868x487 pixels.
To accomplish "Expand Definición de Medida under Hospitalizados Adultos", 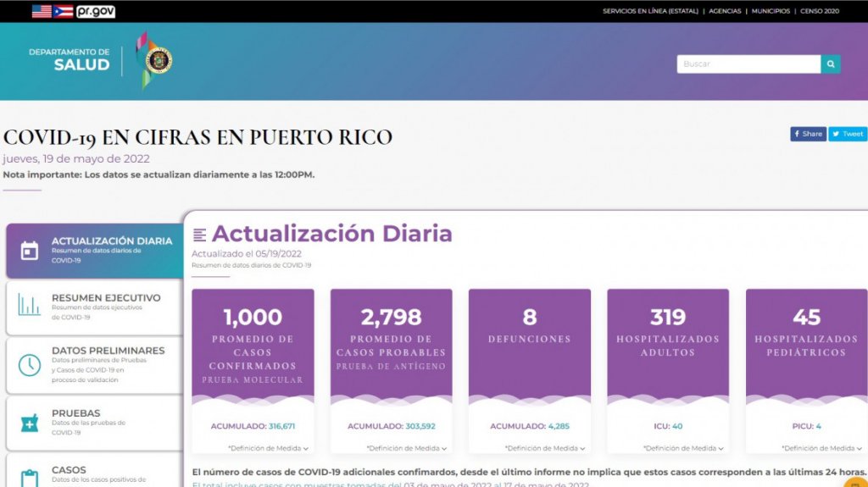I will pos(683,448).
